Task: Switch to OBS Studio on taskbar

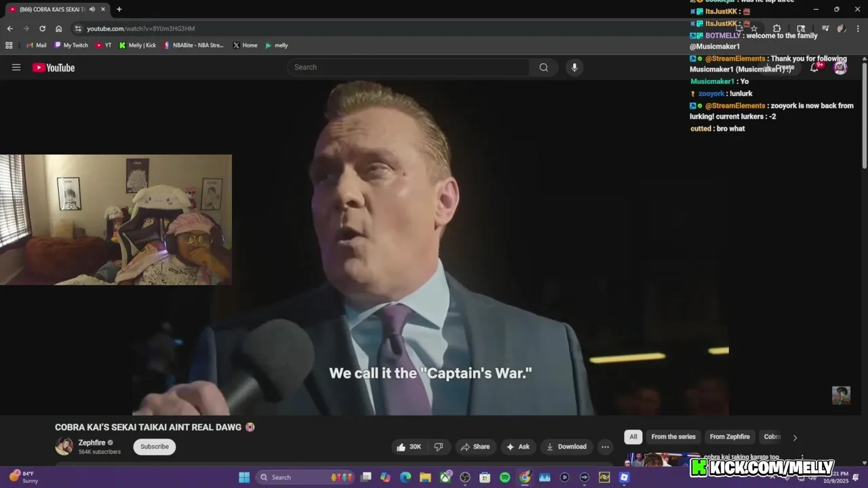Action: [x=465, y=477]
